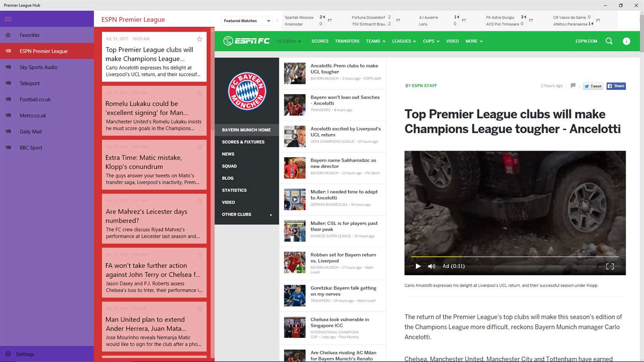Open thumbnail for 'Chelsea look vulnerable in Singapore'
The width and height of the screenshot is (644, 362).
pyautogui.click(x=295, y=327)
